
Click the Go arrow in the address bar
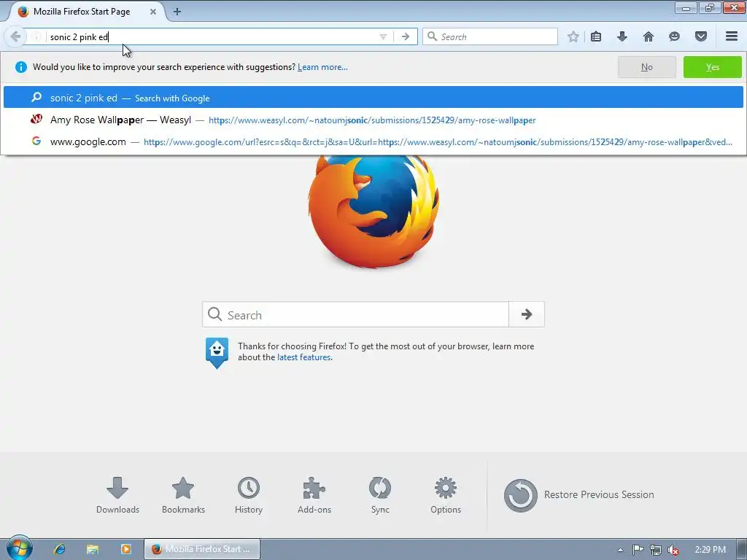406,36
